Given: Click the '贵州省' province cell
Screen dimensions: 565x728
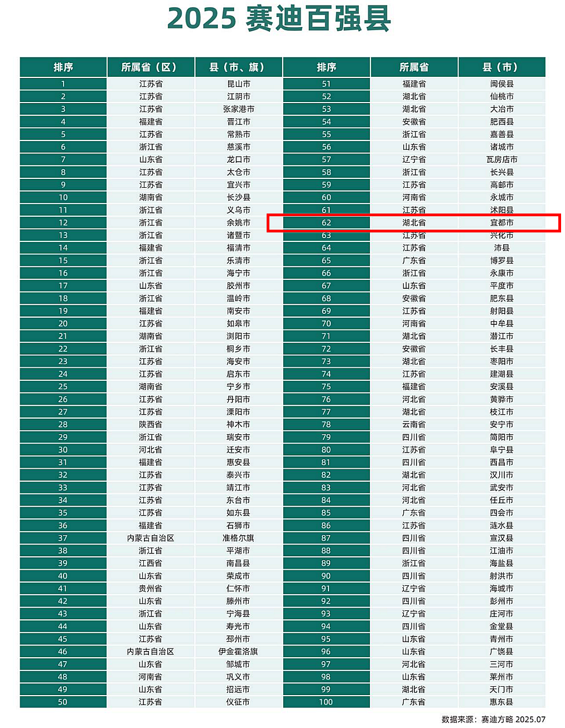Looking at the screenshot, I should (151, 588).
